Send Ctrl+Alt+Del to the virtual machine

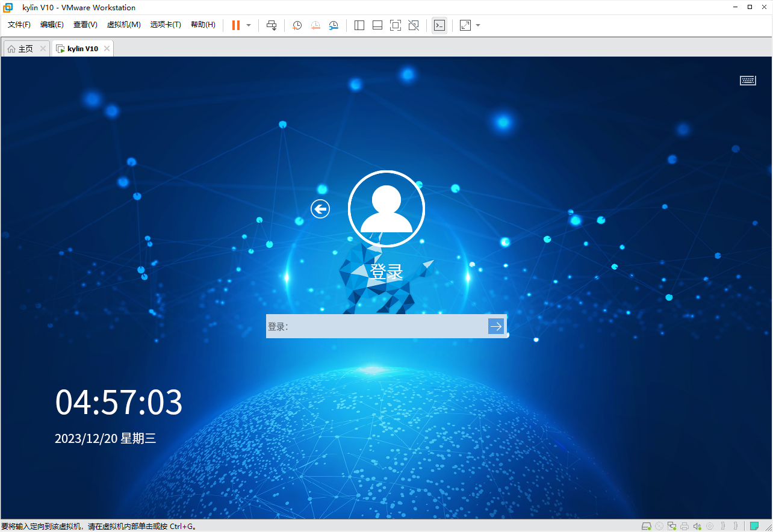[x=272, y=25]
